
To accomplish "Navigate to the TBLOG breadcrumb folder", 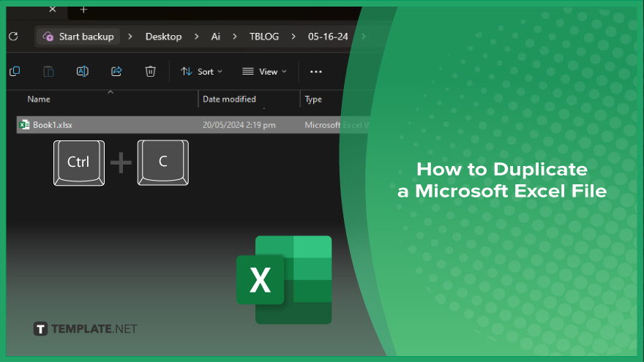I will point(264,37).
